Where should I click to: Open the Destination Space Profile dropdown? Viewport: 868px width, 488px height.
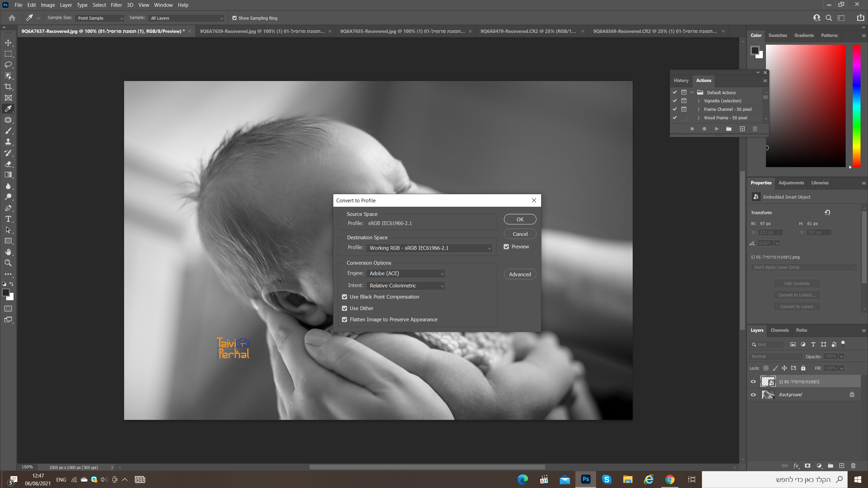429,248
